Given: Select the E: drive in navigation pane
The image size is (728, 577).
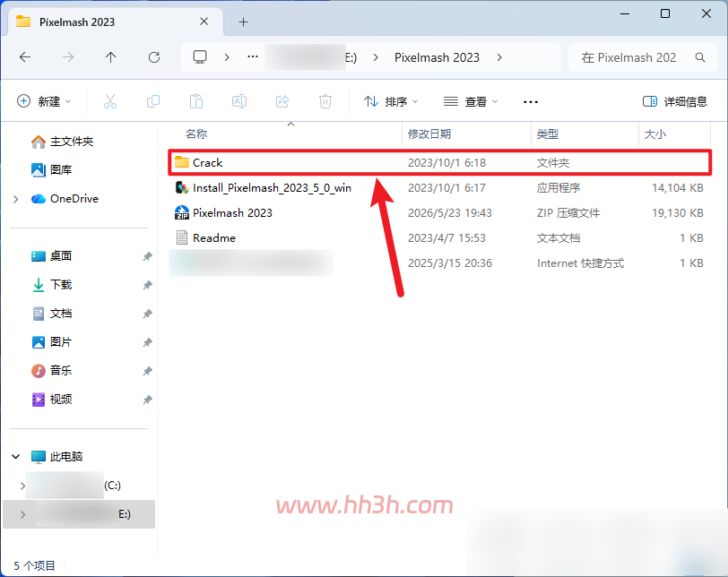Looking at the screenshot, I should pyautogui.click(x=79, y=514).
